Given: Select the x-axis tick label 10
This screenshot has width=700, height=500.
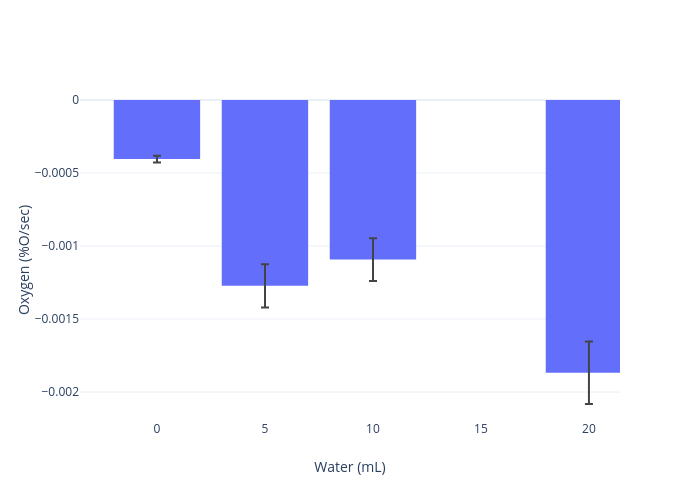Looking at the screenshot, I should click(x=373, y=429).
